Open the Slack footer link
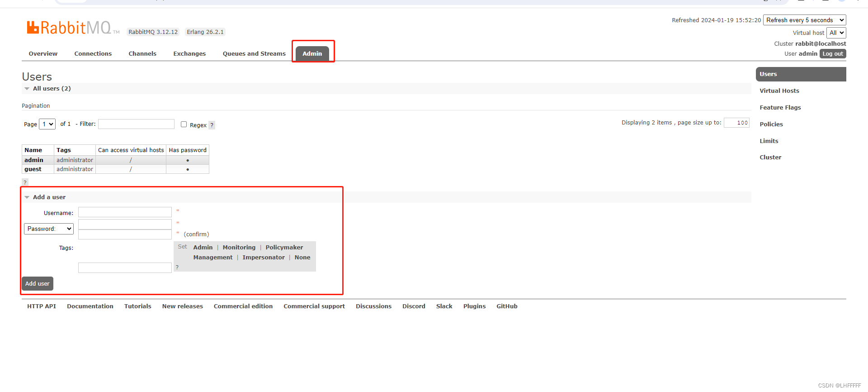868x392 pixels. pos(444,306)
